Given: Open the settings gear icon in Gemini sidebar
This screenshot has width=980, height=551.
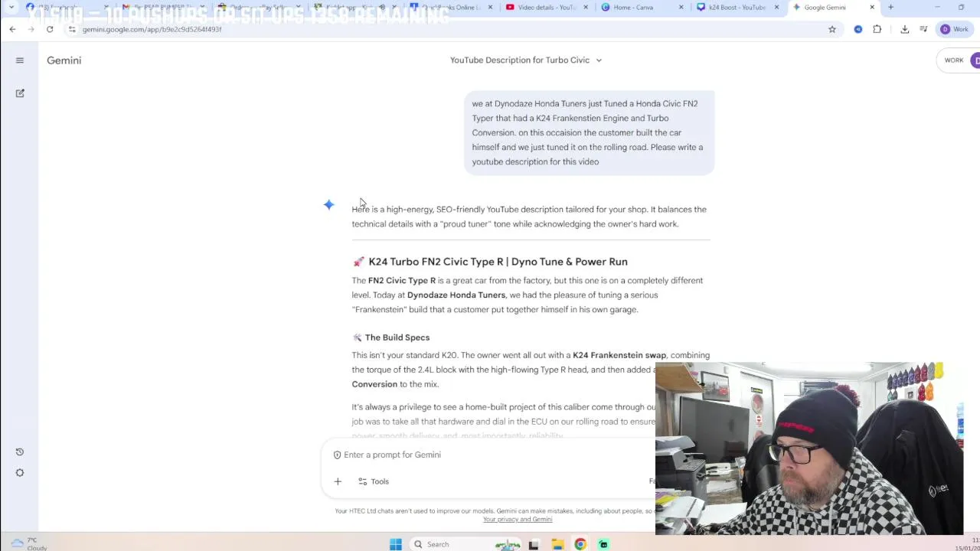Looking at the screenshot, I should [20, 473].
